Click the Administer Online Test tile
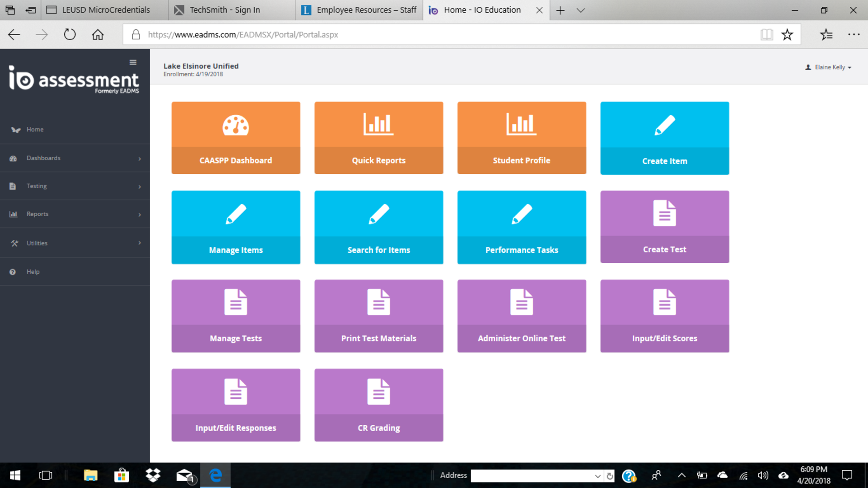This screenshot has width=868, height=488. pyautogui.click(x=521, y=316)
